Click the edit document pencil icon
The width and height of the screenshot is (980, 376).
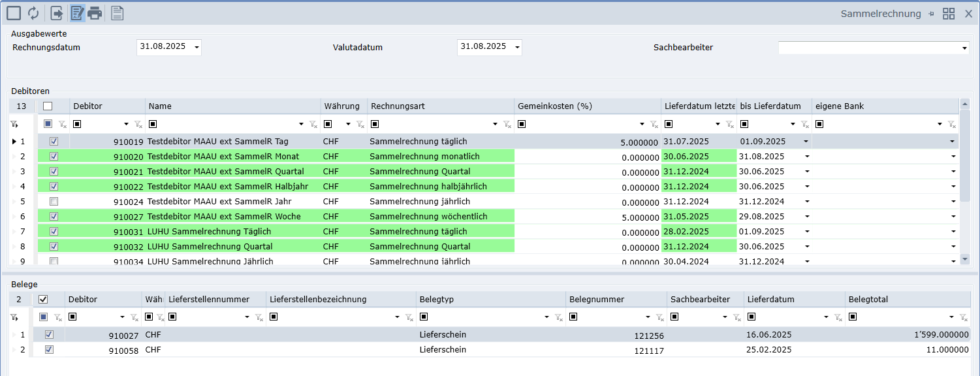tap(78, 13)
